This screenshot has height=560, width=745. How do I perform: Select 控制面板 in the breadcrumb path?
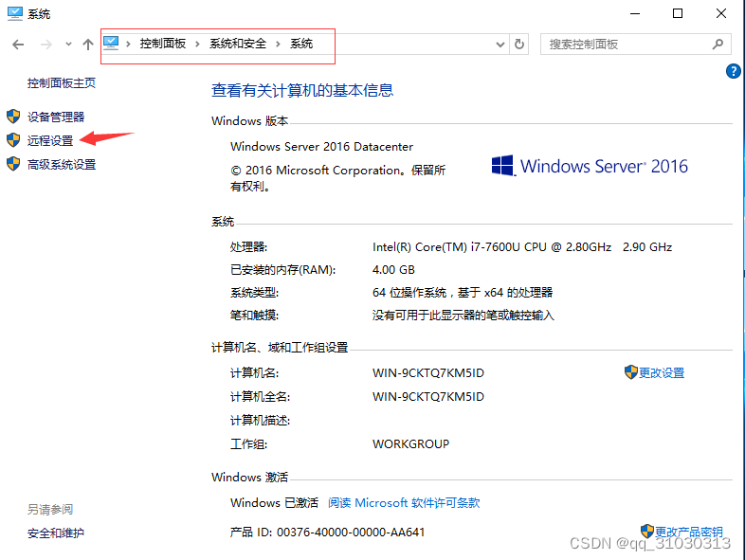pyautogui.click(x=162, y=44)
